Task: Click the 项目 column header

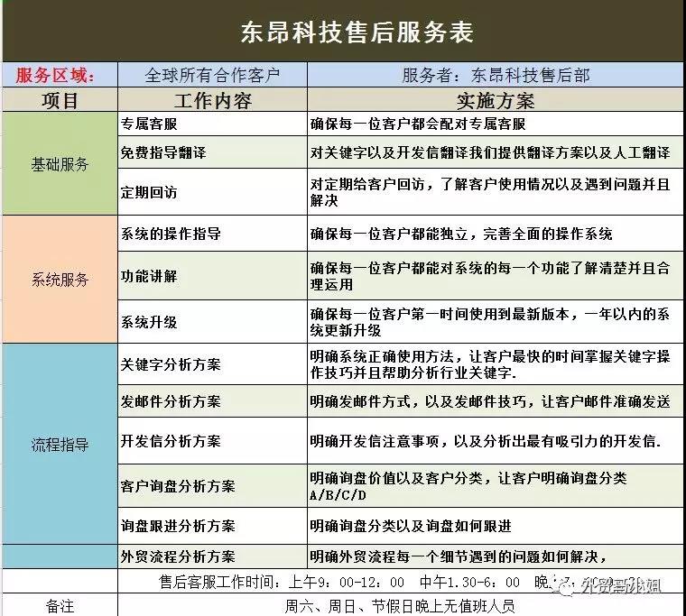Action: point(60,100)
